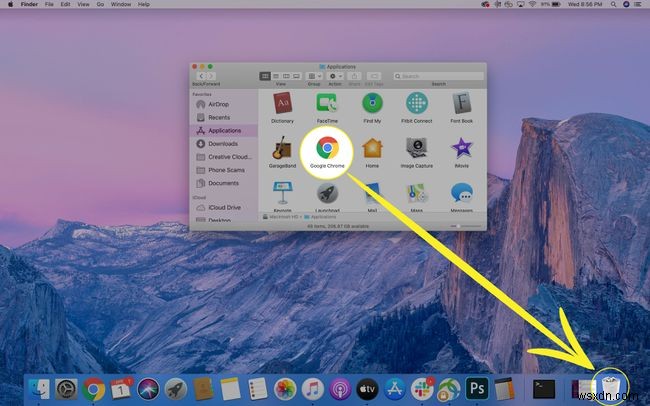Open Slack in the Dock
The image size is (650, 406).
(422, 389)
